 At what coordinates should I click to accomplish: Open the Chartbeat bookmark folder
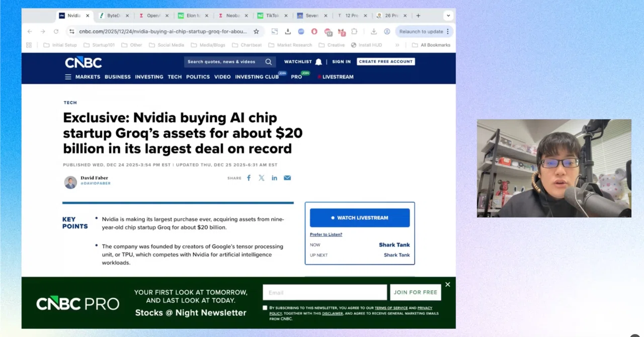pos(247,45)
